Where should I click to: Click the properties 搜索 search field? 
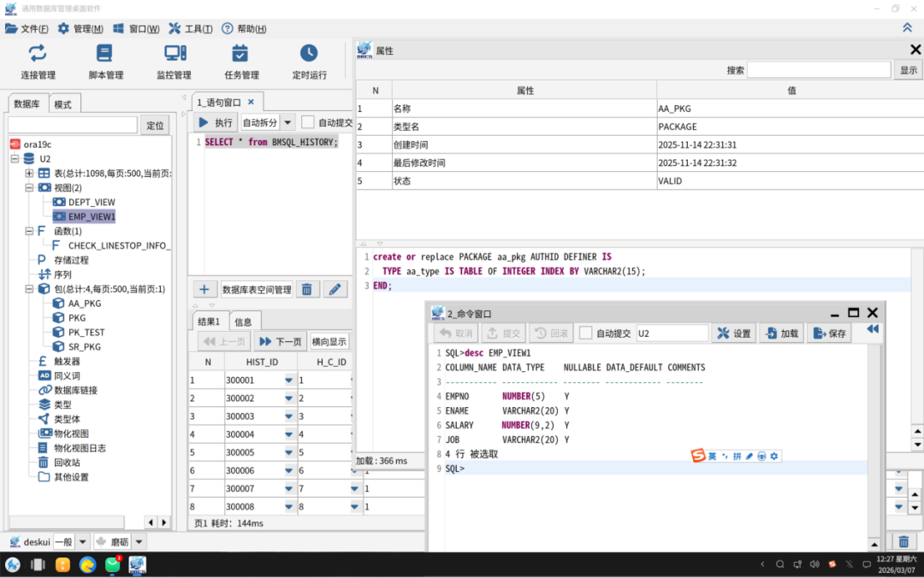click(819, 70)
